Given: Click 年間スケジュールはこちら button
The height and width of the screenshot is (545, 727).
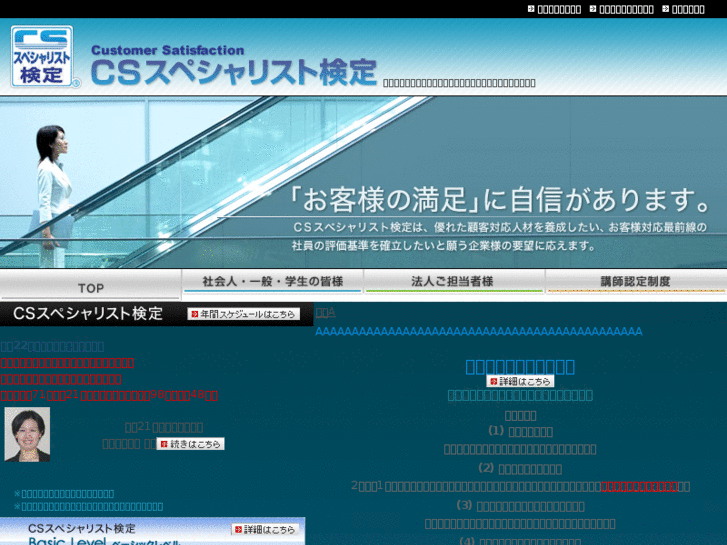Looking at the screenshot, I should coord(243,314).
